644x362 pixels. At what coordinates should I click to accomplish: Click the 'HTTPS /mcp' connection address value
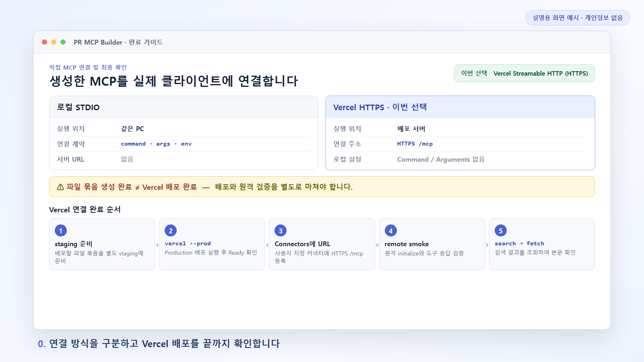tap(415, 144)
